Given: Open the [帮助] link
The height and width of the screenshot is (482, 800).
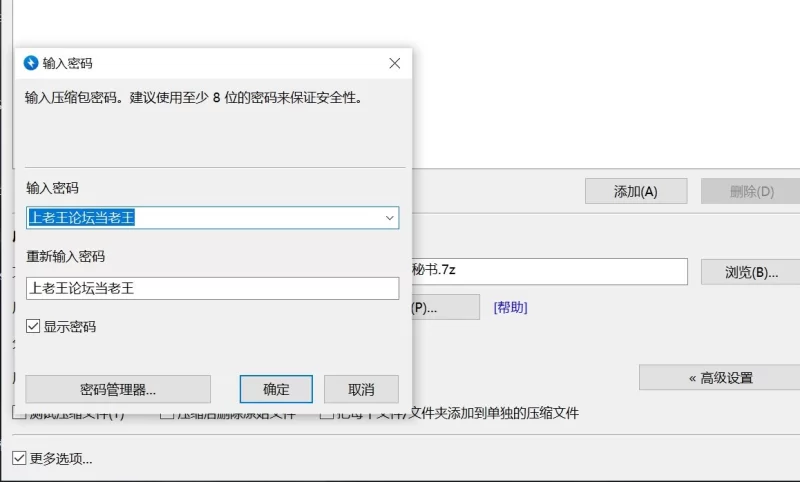Looking at the screenshot, I should point(510,307).
